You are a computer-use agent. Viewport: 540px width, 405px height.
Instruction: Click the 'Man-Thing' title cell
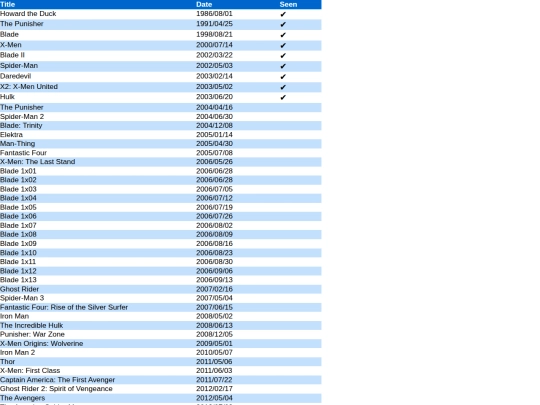[18, 144]
